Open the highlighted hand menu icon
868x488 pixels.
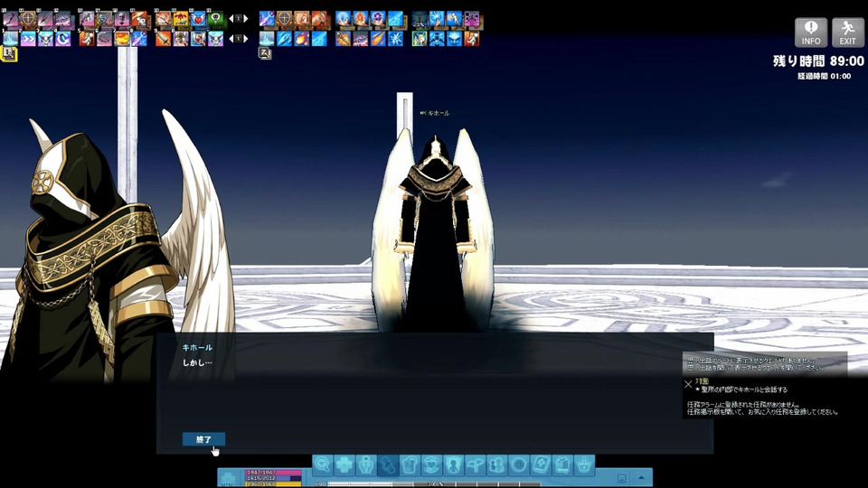coord(388,465)
